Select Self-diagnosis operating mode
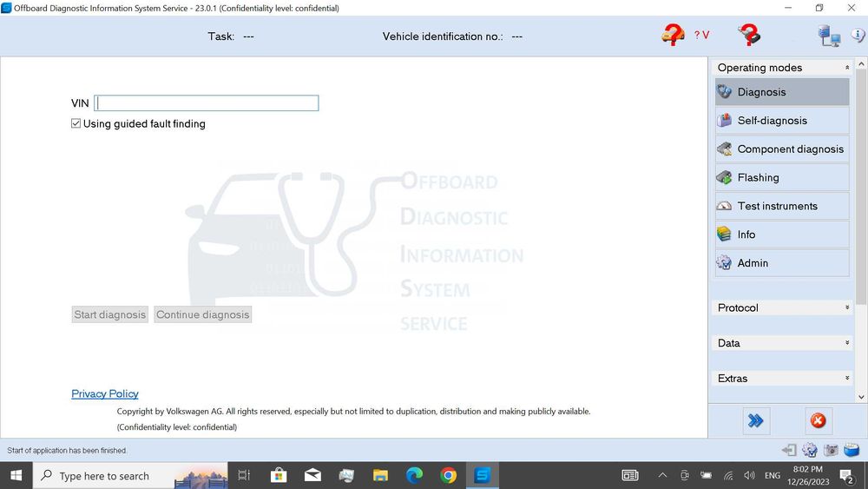Image resolution: width=868 pixels, height=489 pixels. tap(782, 121)
